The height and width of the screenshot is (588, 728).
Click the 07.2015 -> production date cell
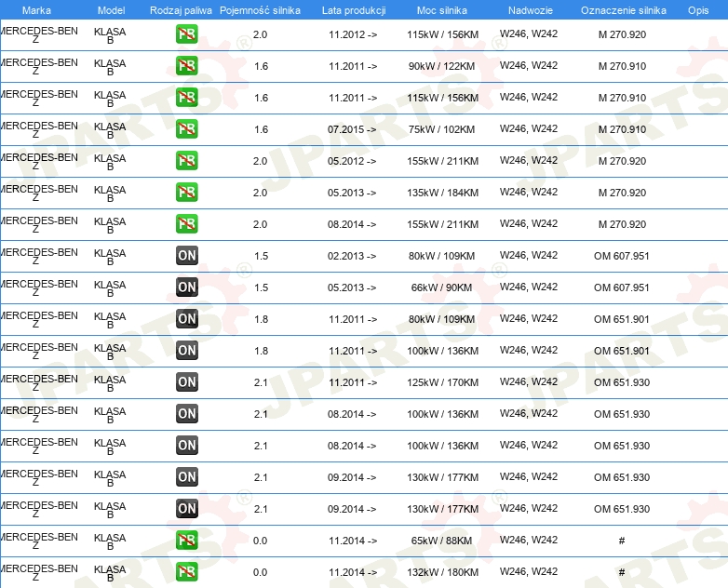(x=352, y=129)
